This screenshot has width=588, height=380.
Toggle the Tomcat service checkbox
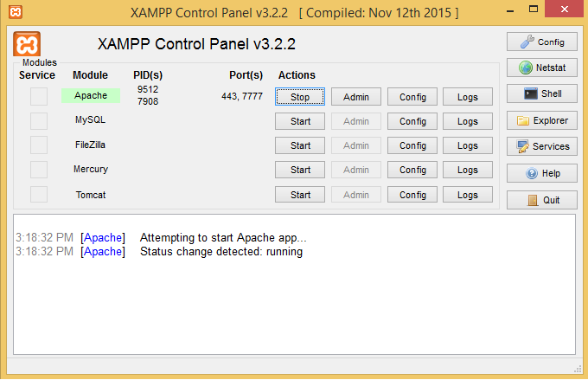39,195
